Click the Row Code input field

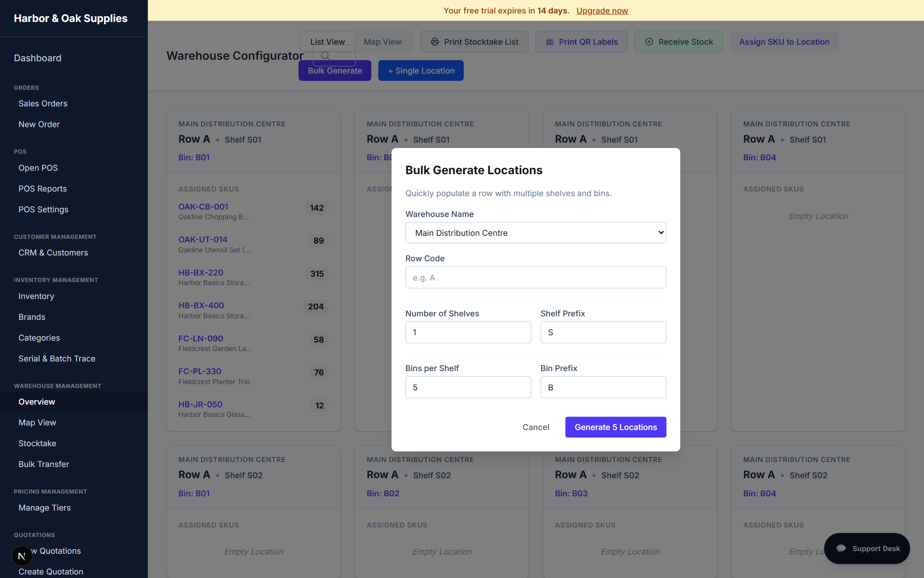tap(536, 277)
